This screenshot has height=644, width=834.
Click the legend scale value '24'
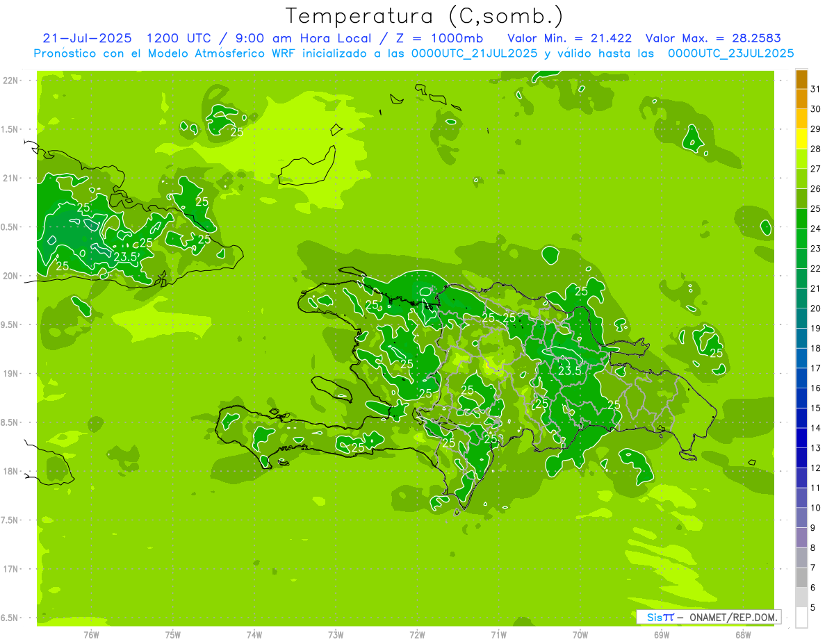point(816,229)
